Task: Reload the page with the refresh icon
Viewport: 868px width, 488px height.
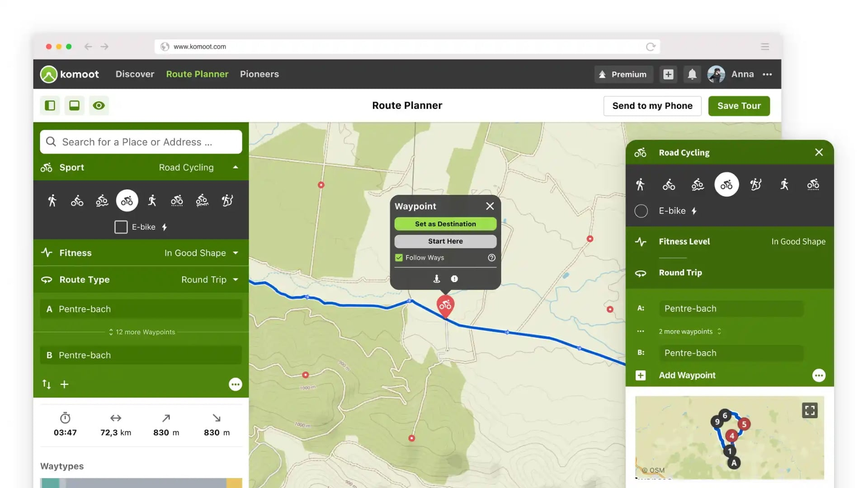Action: coord(651,47)
